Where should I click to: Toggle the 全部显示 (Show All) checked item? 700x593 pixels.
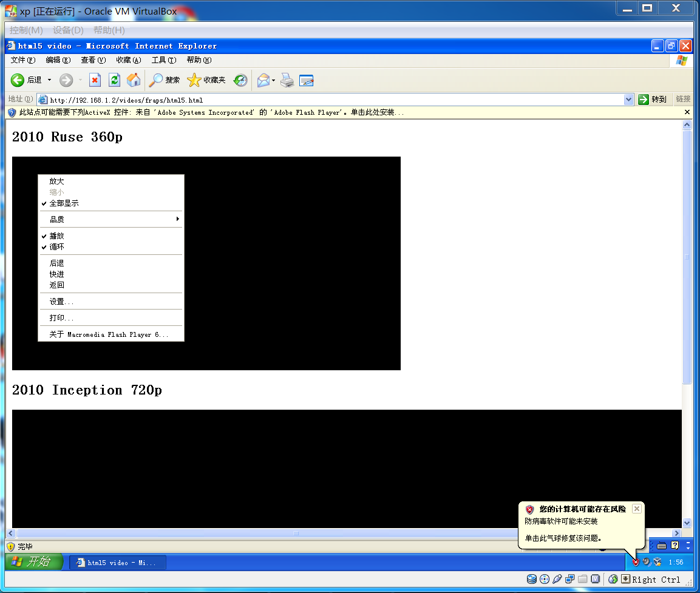[x=111, y=203]
